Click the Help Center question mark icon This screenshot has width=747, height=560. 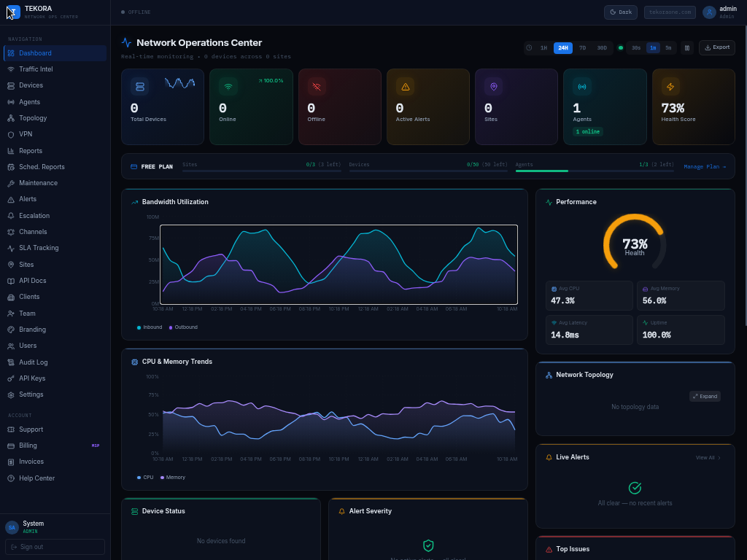coord(11,478)
